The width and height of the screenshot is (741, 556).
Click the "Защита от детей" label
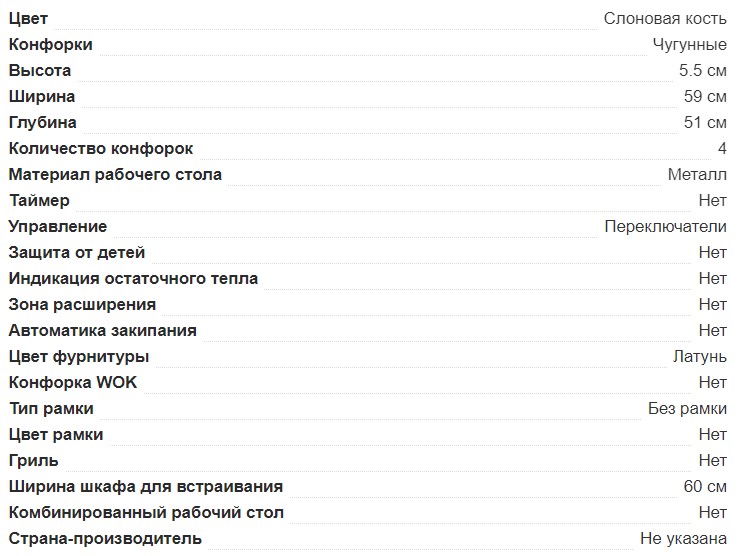(x=77, y=253)
